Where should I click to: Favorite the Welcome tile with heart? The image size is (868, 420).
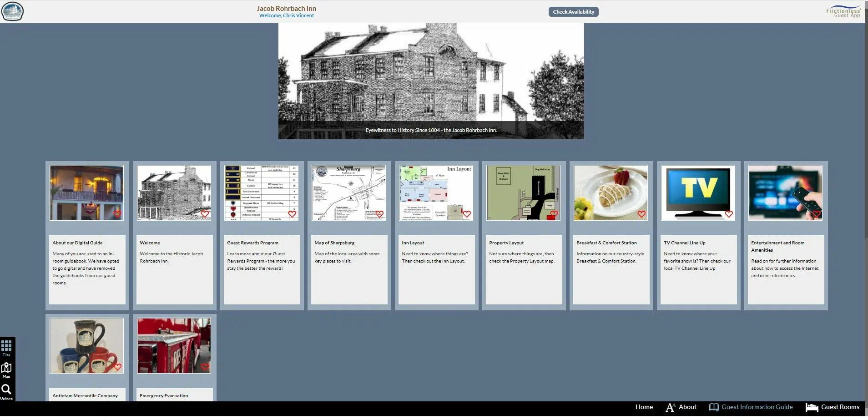tap(205, 214)
